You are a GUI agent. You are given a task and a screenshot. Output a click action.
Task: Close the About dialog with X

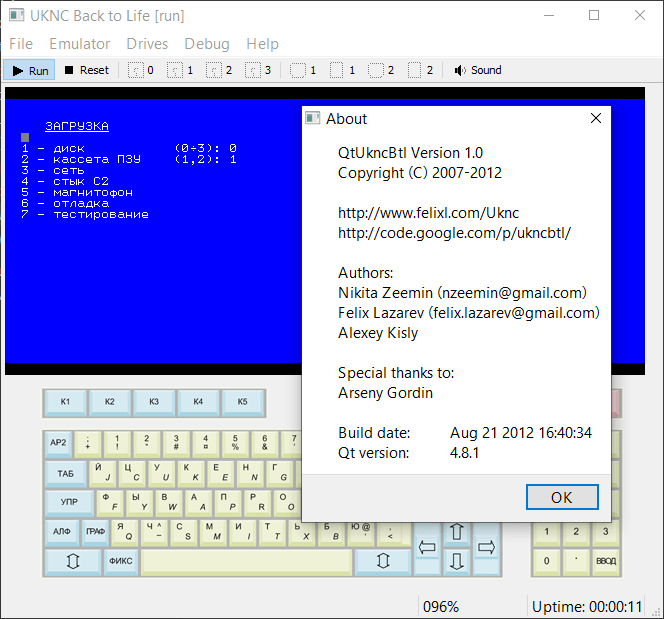click(x=596, y=119)
